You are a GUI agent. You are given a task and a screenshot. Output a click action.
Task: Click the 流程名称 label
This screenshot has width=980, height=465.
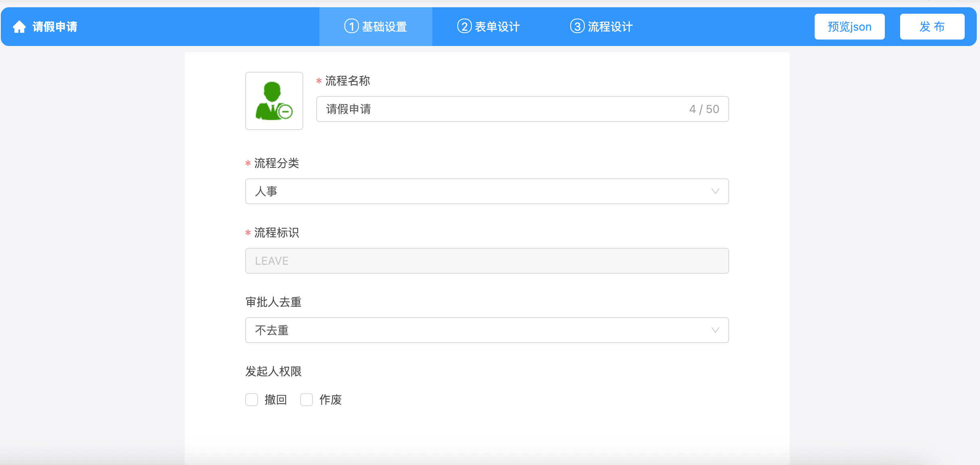tap(348, 81)
